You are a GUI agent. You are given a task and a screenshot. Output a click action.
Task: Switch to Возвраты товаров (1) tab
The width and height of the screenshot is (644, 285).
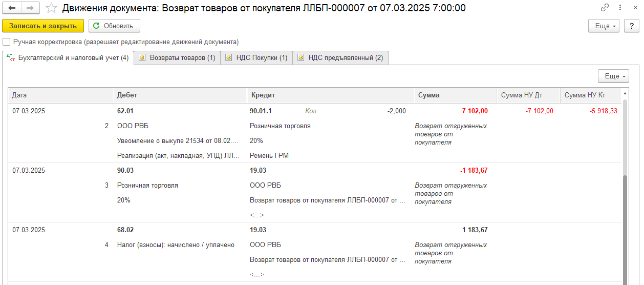[177, 58]
